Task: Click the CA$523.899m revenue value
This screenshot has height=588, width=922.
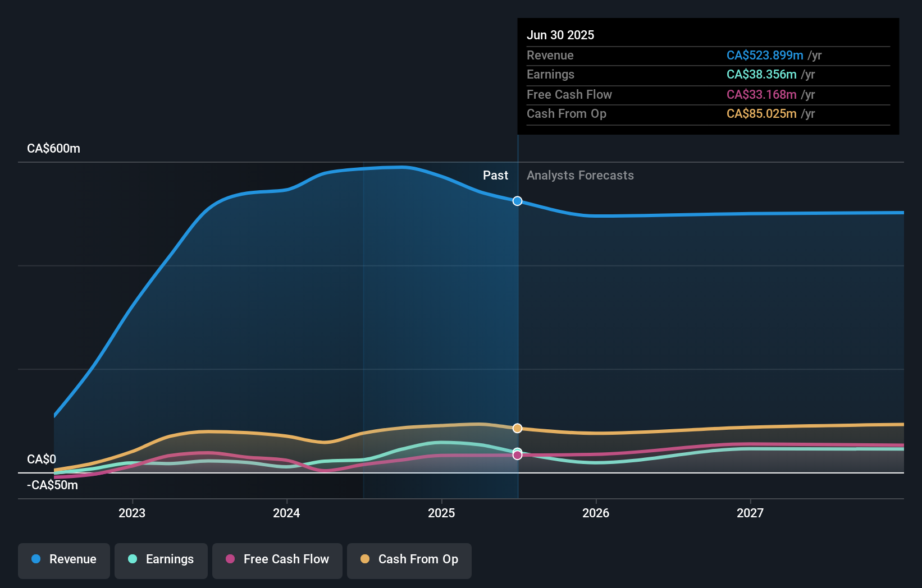Action: pos(765,55)
